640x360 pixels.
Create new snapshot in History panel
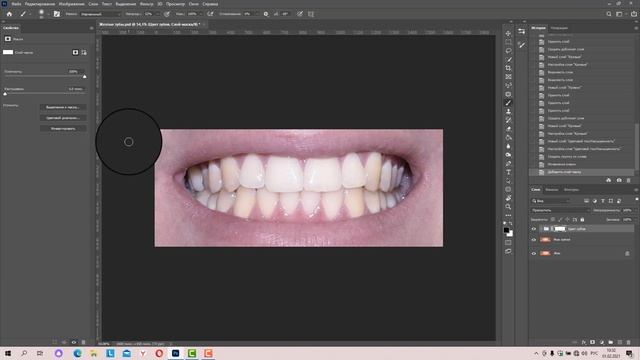coord(619,180)
